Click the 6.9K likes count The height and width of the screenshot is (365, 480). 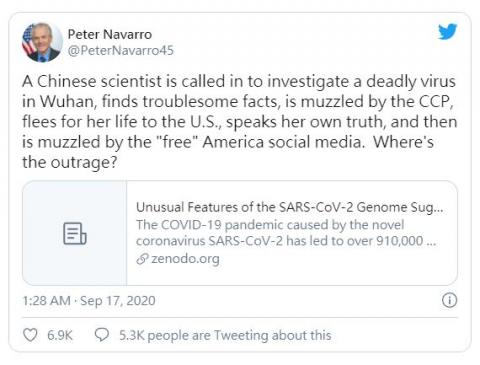tap(60, 335)
